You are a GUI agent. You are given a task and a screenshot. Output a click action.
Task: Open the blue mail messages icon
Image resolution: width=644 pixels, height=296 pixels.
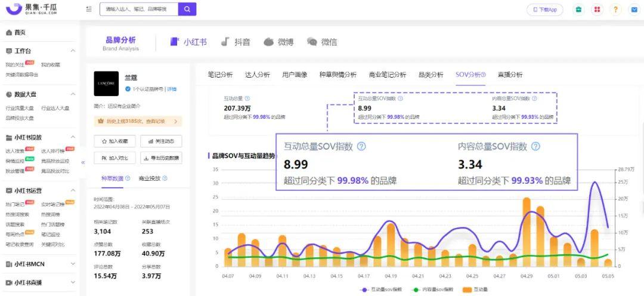point(634,10)
